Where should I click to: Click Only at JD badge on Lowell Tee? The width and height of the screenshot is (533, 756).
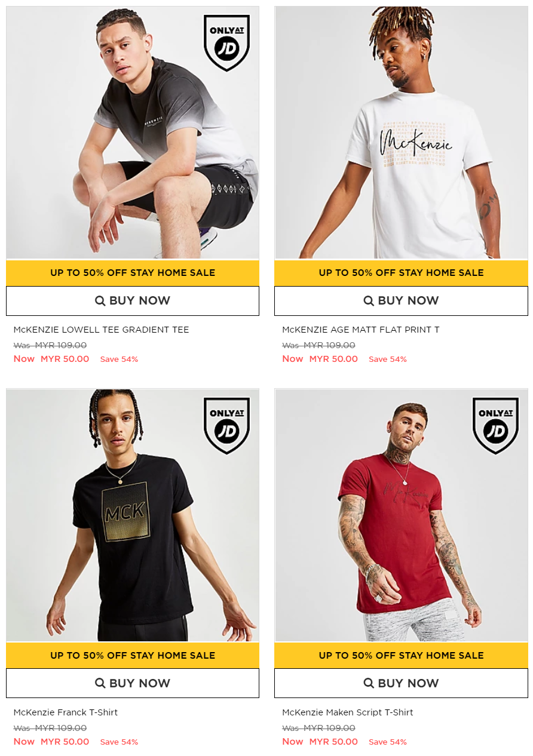pos(226,43)
